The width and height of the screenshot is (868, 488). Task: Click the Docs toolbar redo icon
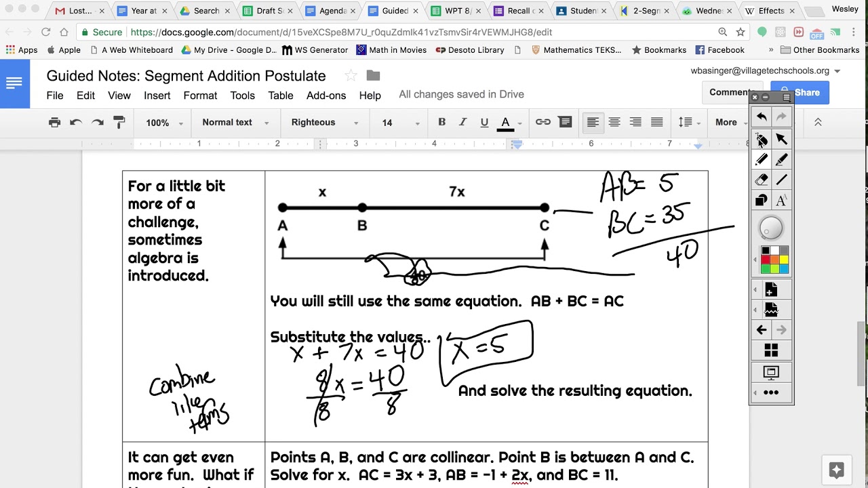coord(98,123)
